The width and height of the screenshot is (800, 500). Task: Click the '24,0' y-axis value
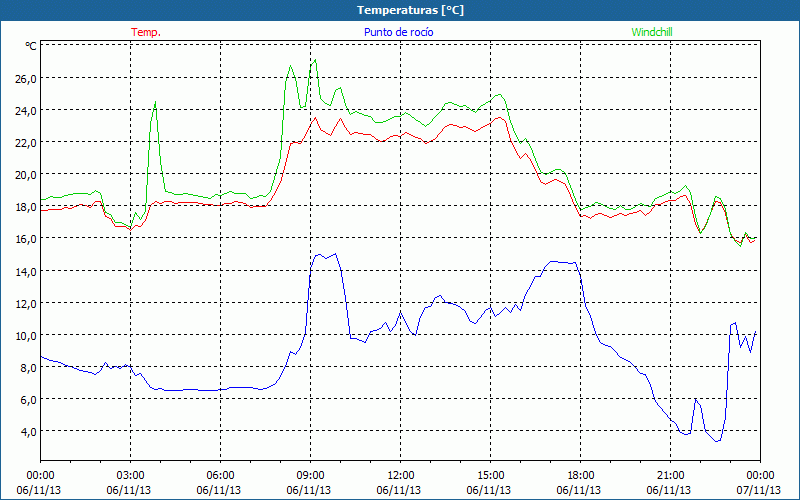pyautogui.click(x=26, y=111)
